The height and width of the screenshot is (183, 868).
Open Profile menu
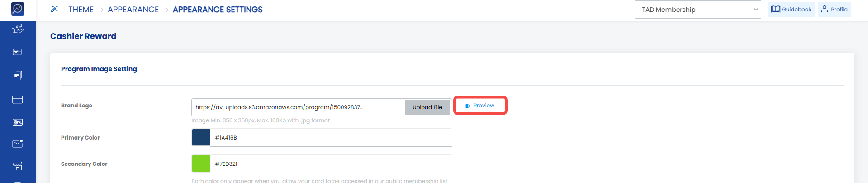(x=834, y=10)
